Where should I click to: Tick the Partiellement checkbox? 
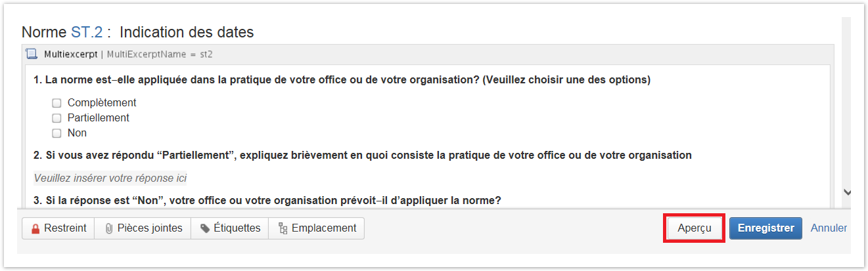(57, 118)
